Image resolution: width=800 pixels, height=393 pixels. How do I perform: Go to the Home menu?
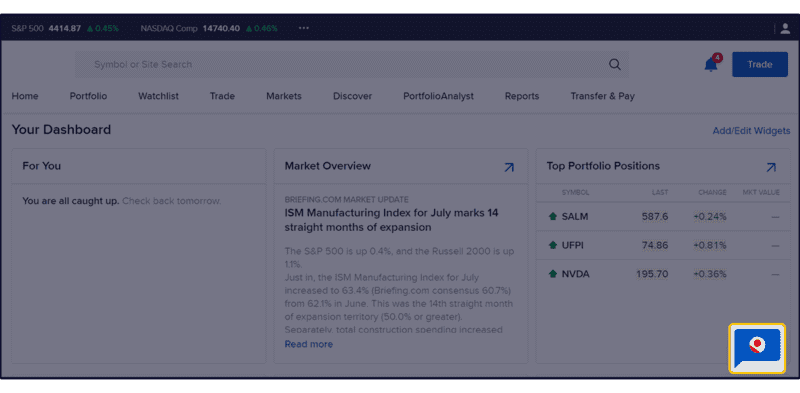[25, 96]
